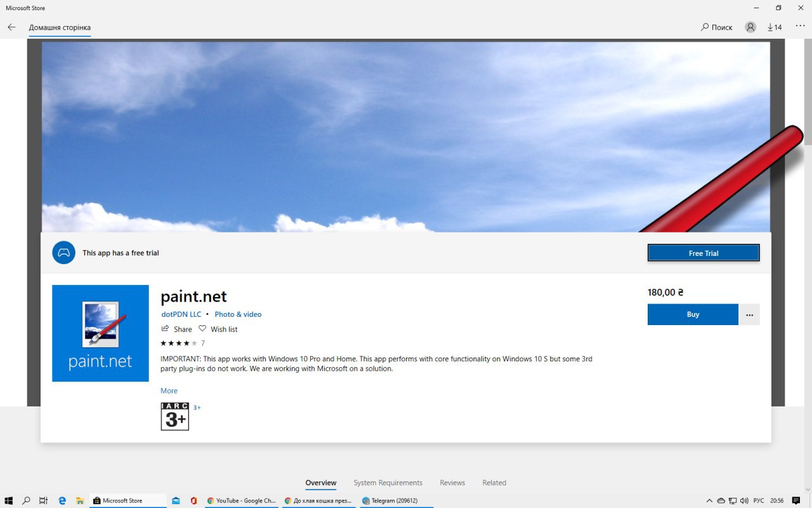Viewport: 812px width, 508px height.
Task: Open the dotPDN LLC publisher link
Action: (181, 314)
